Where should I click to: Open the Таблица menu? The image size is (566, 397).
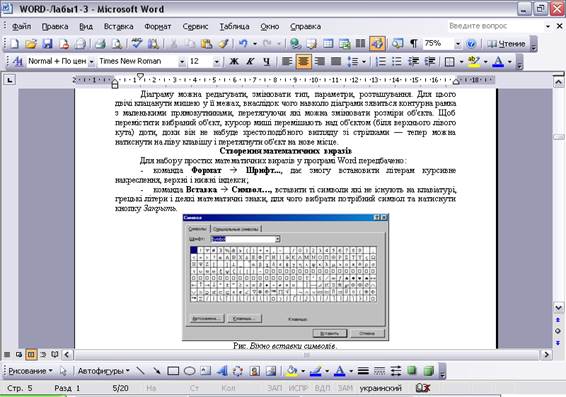(x=234, y=26)
